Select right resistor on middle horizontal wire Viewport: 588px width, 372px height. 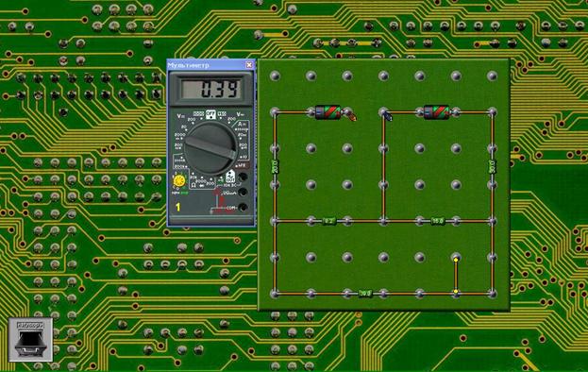tap(438, 221)
